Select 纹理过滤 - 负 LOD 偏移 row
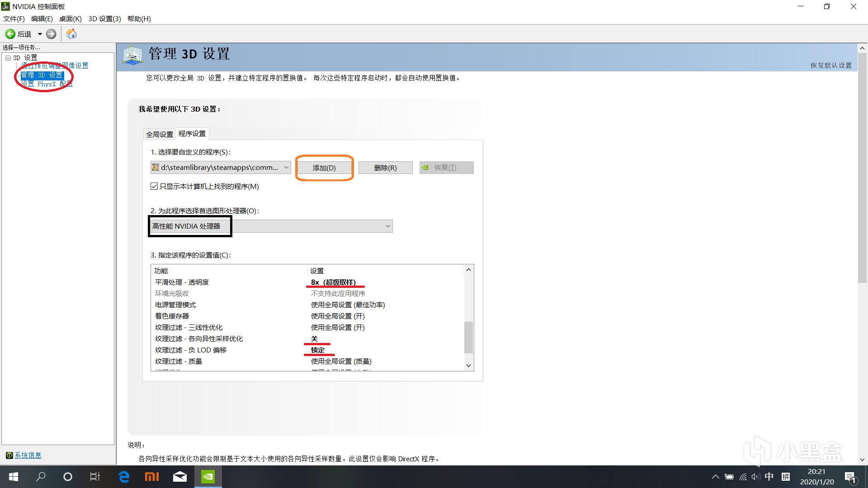This screenshot has width=868, height=488. coord(307,350)
